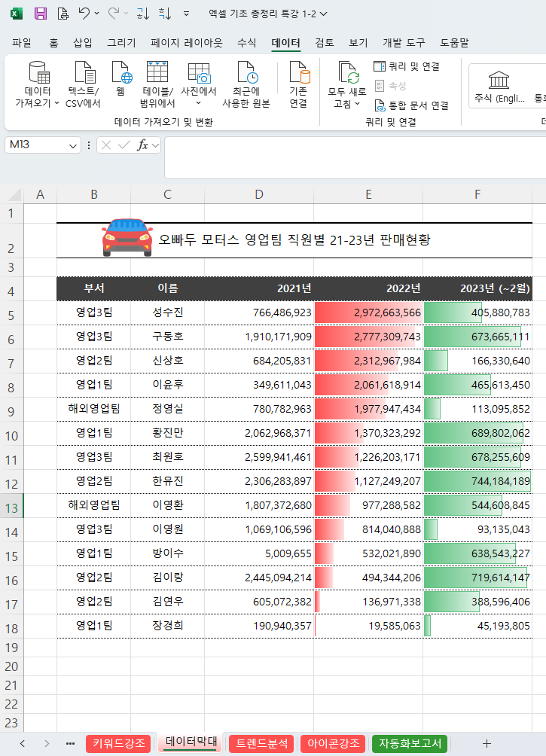Switch to the 삽입 ribbon tab
546x756 pixels.
(x=83, y=43)
